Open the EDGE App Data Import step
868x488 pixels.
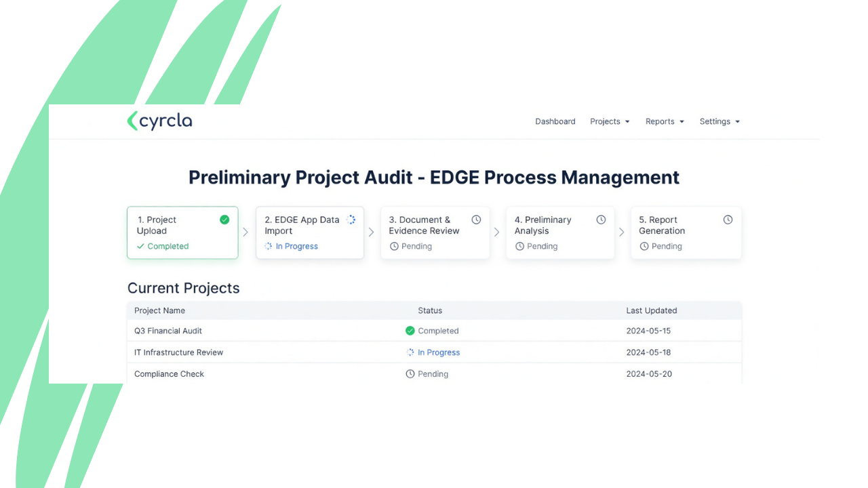coord(309,232)
